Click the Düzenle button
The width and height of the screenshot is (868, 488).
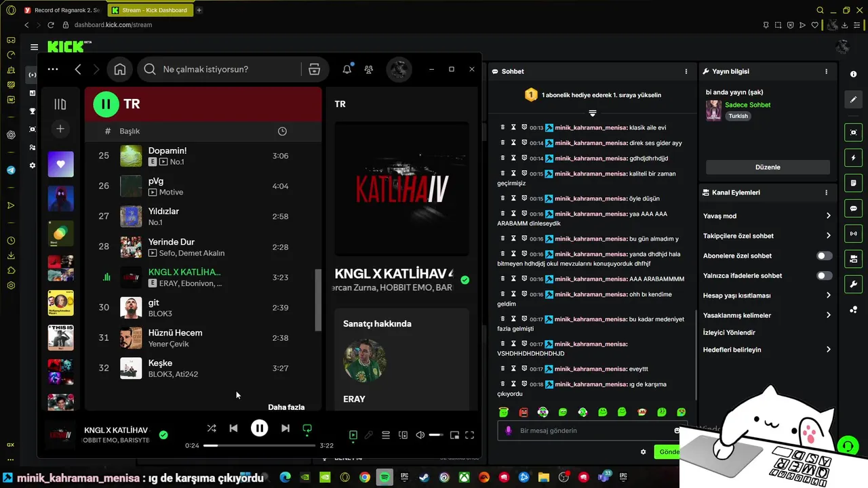(768, 167)
